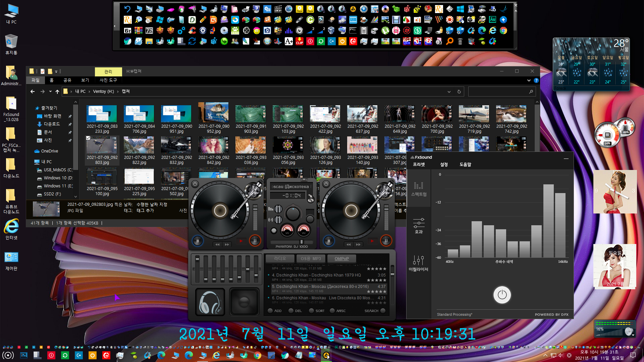Open CCleaner from the icon dock

192,31
